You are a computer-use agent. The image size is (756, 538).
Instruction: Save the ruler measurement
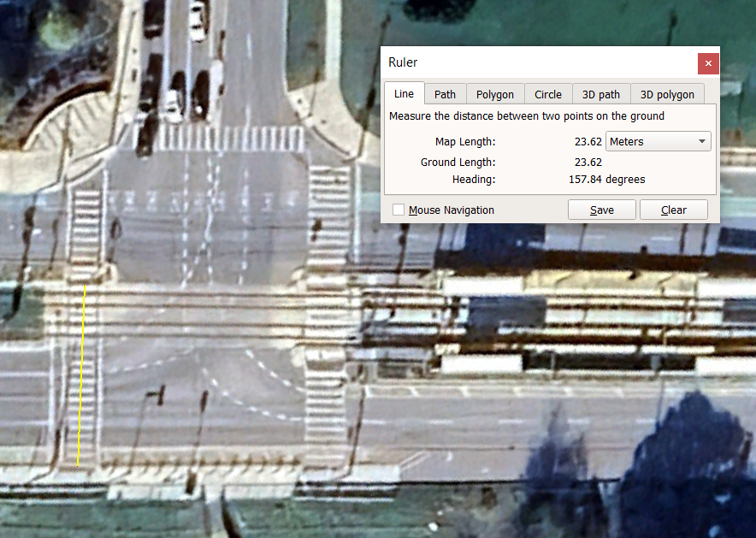point(602,210)
